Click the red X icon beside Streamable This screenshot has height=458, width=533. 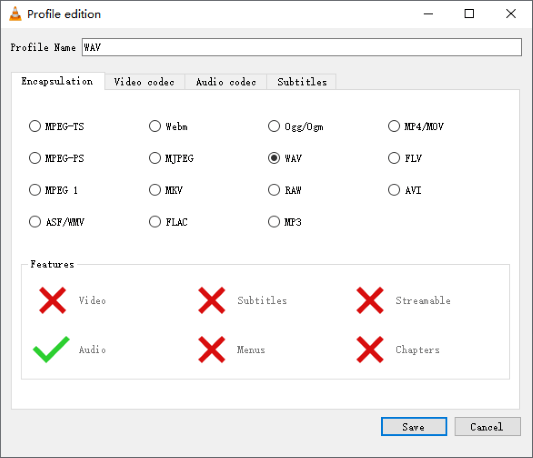coord(370,300)
